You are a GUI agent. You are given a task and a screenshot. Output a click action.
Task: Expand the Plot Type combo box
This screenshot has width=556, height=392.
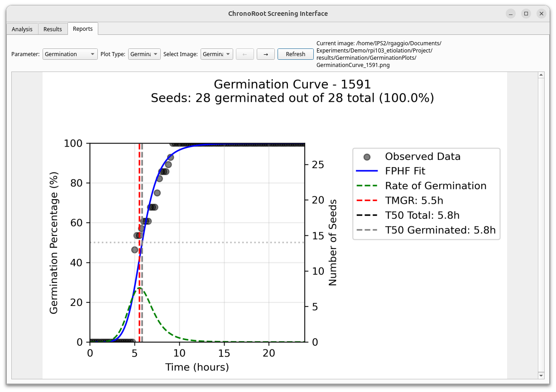[x=144, y=54]
